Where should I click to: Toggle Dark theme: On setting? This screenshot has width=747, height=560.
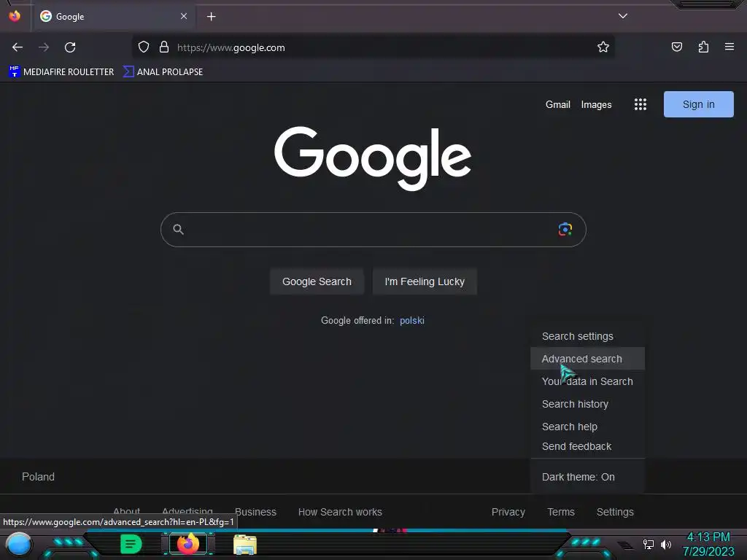point(587,477)
